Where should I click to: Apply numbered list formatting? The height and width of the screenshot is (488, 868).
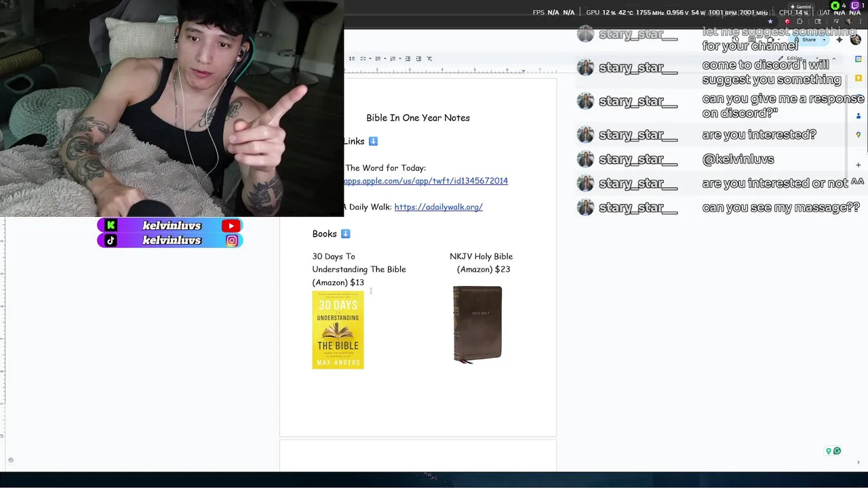pyautogui.click(x=393, y=58)
